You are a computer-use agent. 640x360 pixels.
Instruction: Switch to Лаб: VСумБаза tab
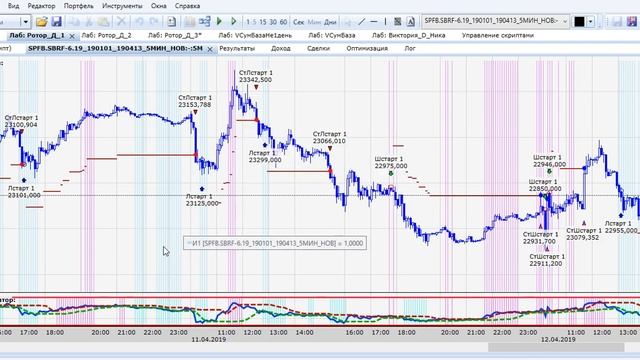331,36
